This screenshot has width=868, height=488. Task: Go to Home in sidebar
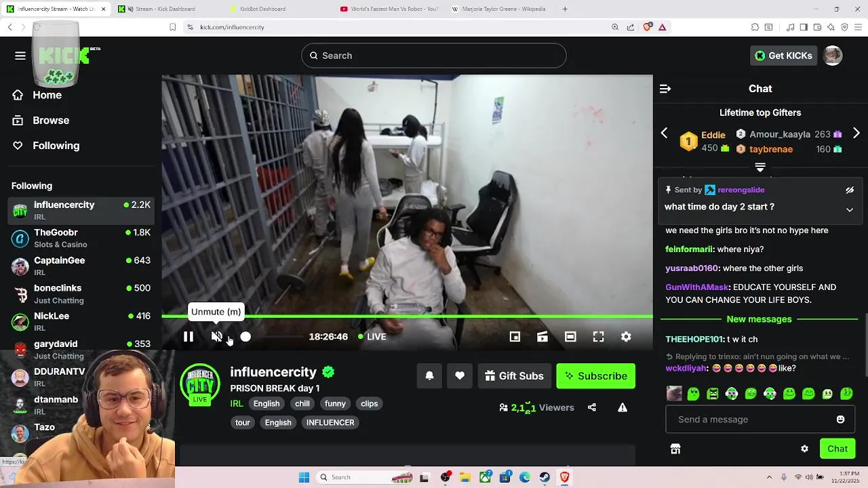tap(37, 95)
